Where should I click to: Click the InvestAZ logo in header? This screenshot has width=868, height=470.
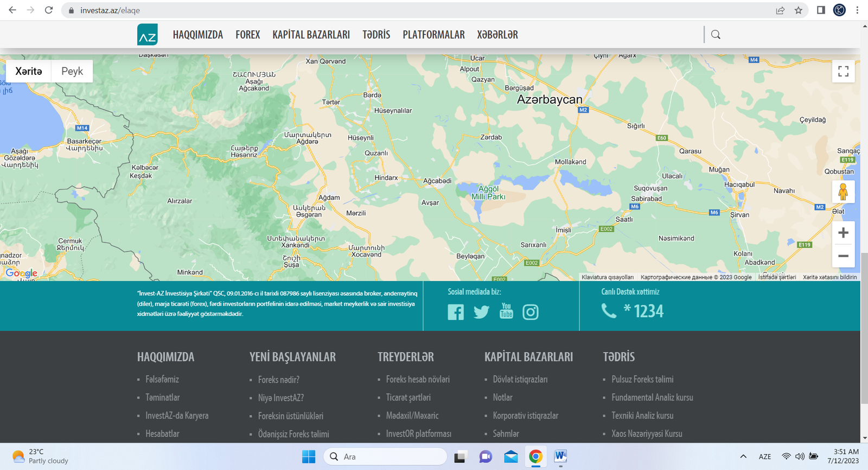tap(148, 35)
